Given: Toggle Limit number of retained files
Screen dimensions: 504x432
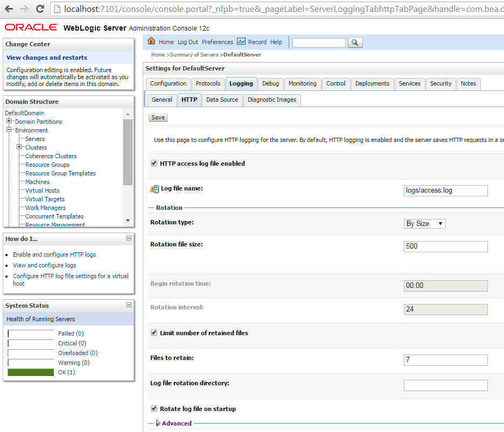Looking at the screenshot, I should click(x=154, y=333).
